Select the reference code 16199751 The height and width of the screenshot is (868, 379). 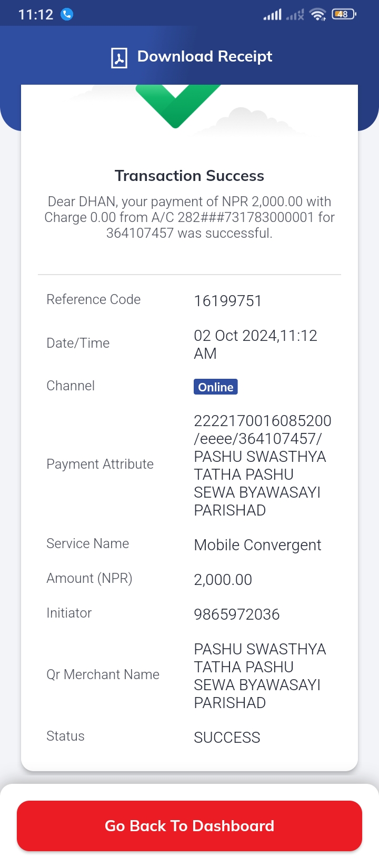(228, 301)
